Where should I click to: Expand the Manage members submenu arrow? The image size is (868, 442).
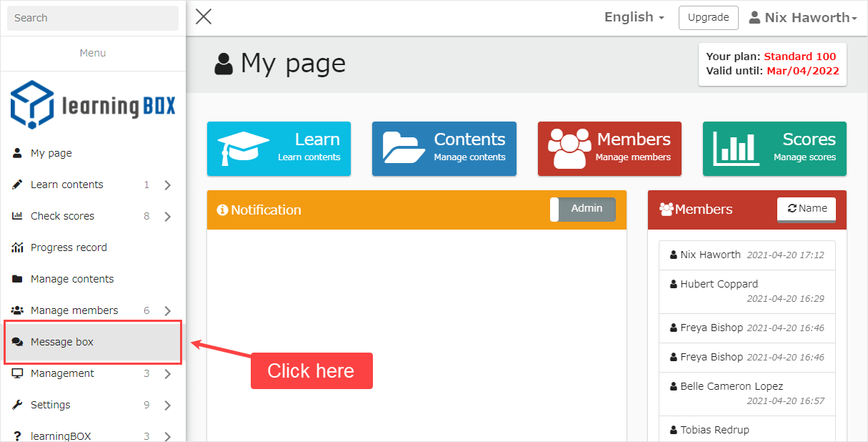tap(167, 311)
